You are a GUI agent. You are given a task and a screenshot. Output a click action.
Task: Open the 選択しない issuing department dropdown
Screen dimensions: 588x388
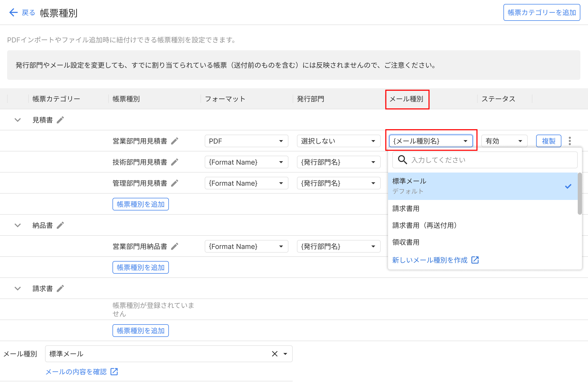click(339, 141)
